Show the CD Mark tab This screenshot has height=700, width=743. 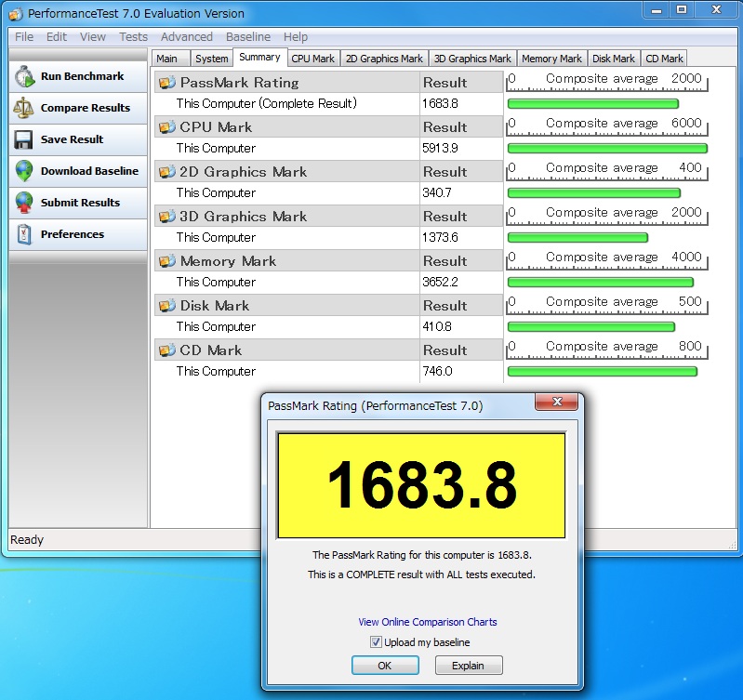pyautogui.click(x=664, y=59)
